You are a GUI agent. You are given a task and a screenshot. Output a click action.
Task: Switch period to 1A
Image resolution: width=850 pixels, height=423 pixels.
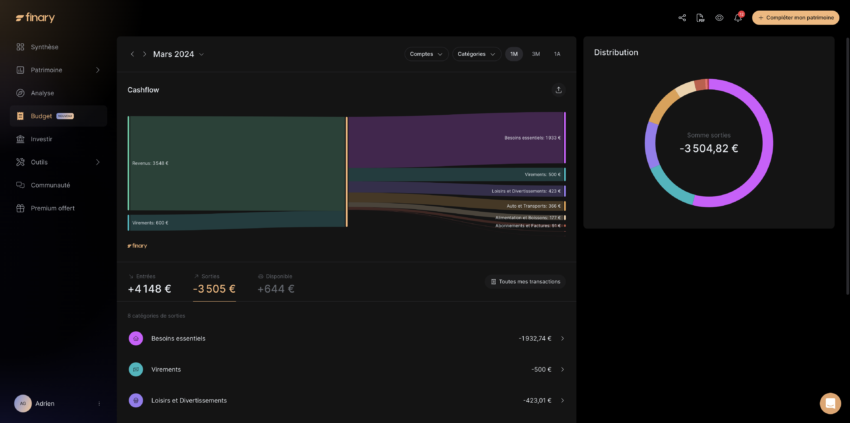click(x=557, y=54)
